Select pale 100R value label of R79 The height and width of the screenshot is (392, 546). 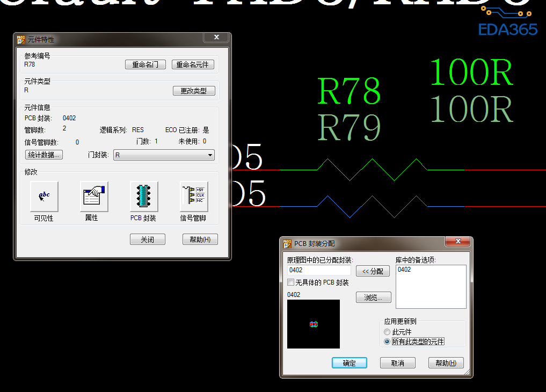coord(471,109)
